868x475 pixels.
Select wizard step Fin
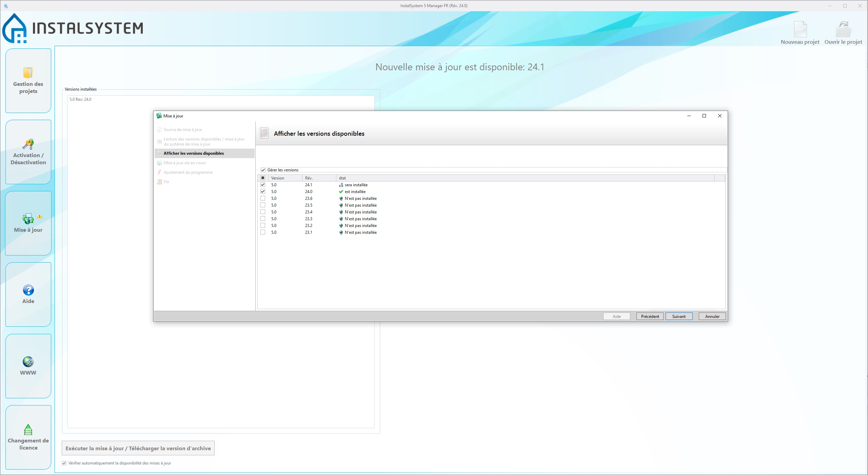204,182
